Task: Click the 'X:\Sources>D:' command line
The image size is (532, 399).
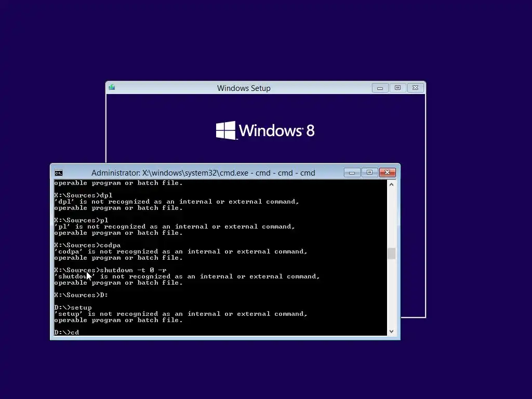Action: (81, 295)
